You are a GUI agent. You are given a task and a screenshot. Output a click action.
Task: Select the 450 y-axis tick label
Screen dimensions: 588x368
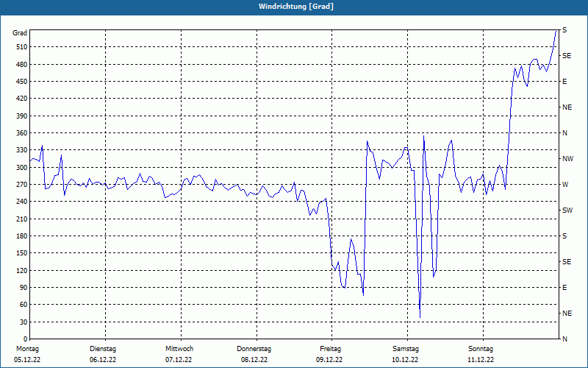[x=22, y=82]
